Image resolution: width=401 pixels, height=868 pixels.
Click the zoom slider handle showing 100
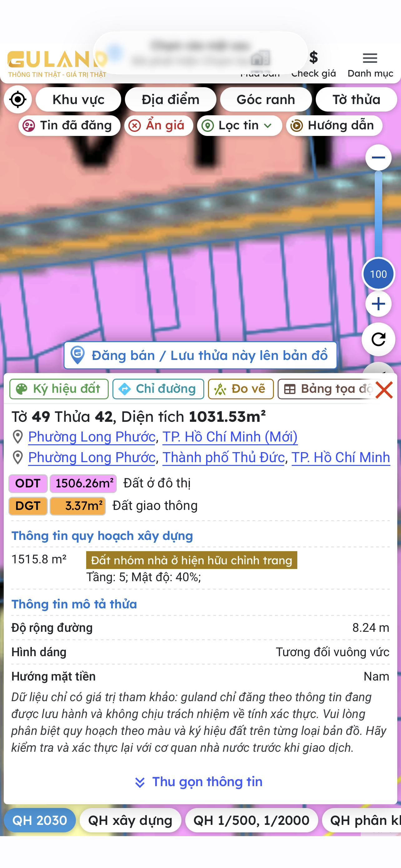click(x=378, y=274)
